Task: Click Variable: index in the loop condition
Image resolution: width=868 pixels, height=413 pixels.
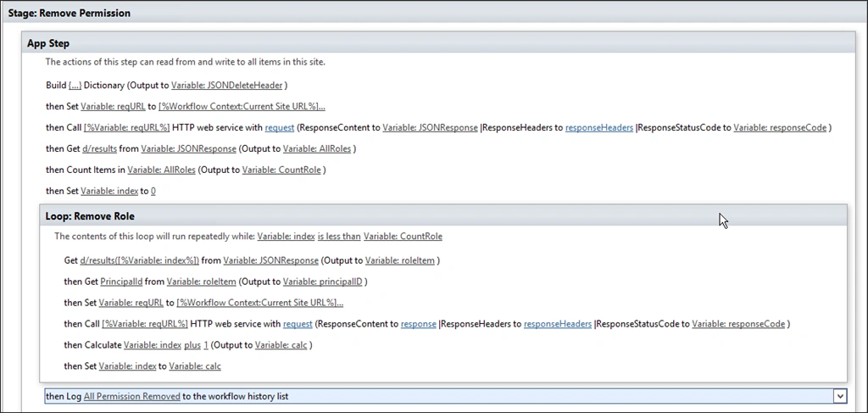Action: 287,237
